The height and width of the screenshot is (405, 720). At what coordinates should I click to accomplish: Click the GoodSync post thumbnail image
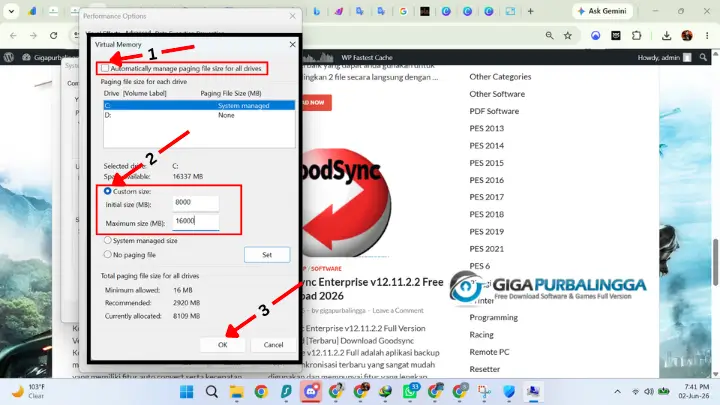(347, 202)
